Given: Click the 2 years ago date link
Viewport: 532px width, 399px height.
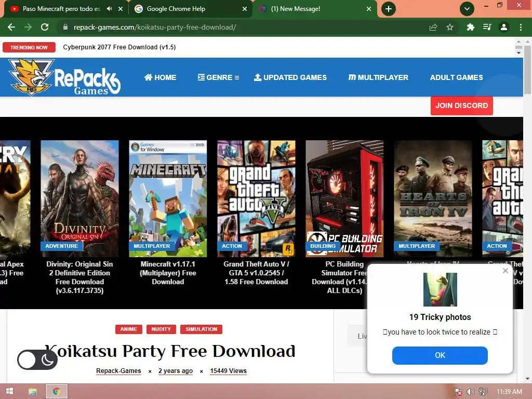Looking at the screenshot, I should (x=176, y=371).
